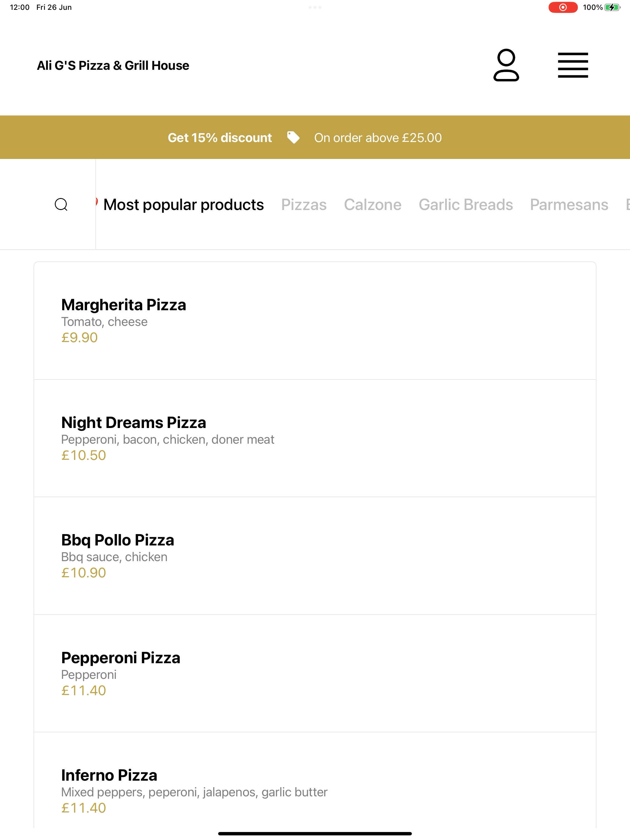Click the £9.90 price

click(x=79, y=338)
